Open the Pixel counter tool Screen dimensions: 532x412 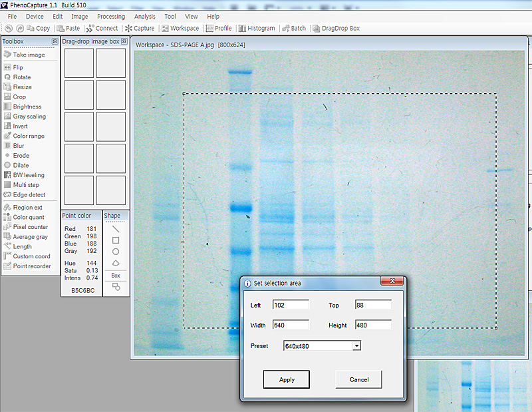30,227
